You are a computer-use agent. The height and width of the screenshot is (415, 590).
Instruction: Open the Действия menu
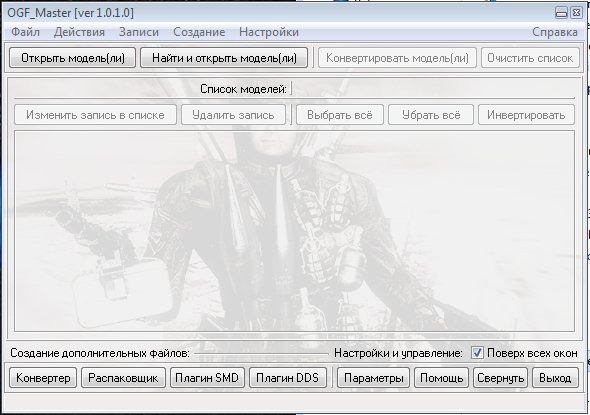pos(79,32)
